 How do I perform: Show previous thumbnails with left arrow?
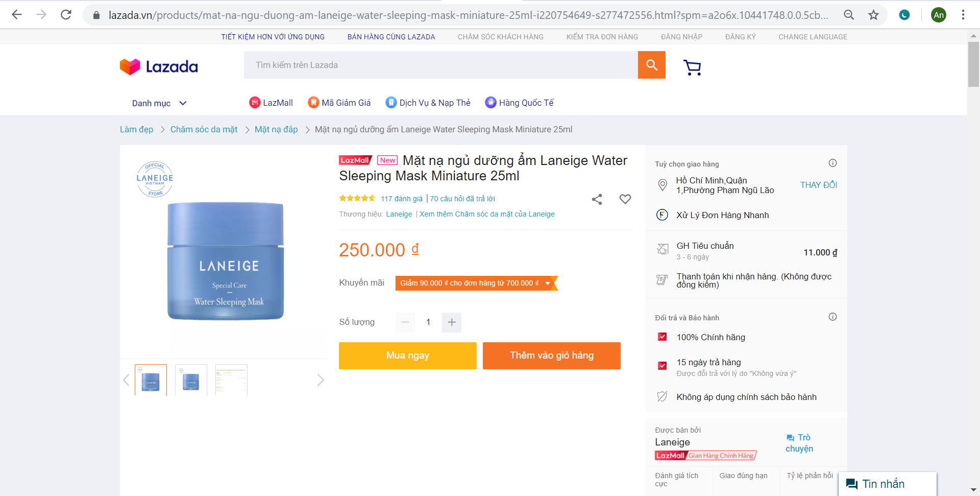tap(126, 380)
